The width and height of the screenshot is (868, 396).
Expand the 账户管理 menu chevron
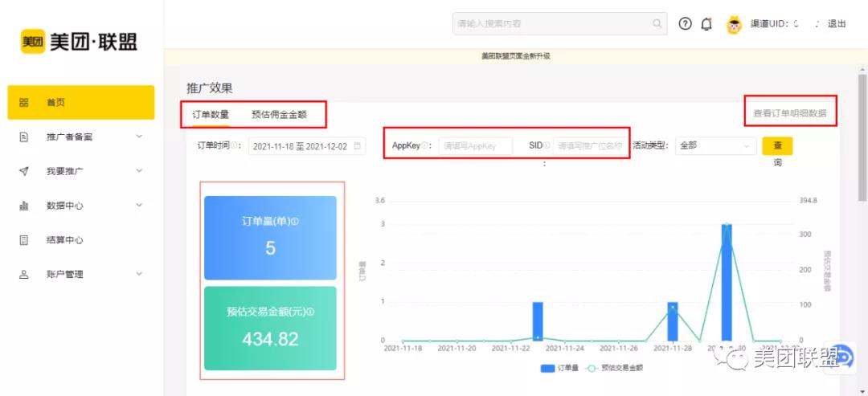pyautogui.click(x=139, y=274)
